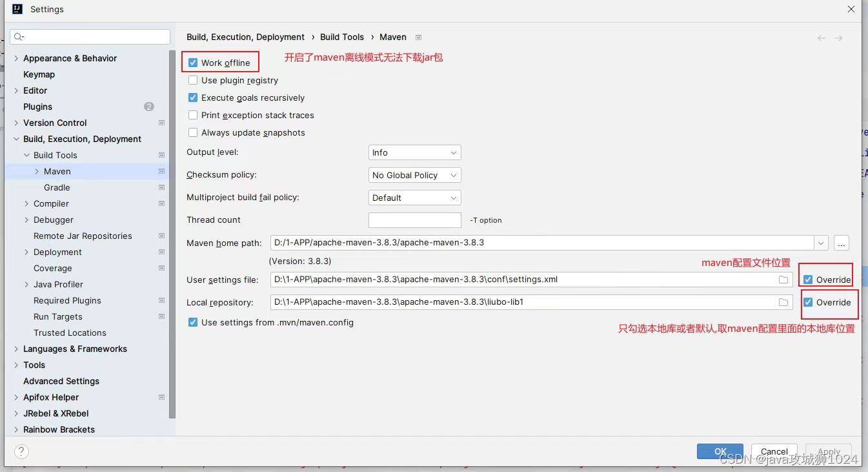Expand Appearance & Behavior tree node
The image size is (868, 472).
pos(16,58)
